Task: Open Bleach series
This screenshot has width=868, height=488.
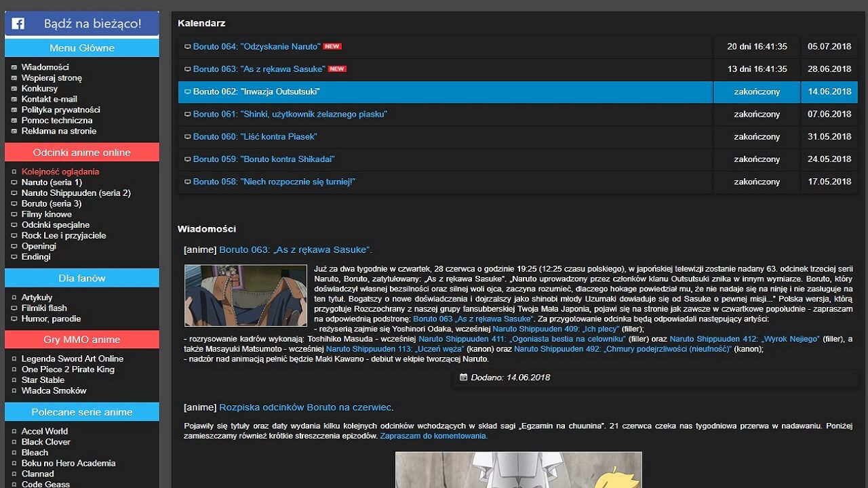Action: pyautogui.click(x=35, y=453)
